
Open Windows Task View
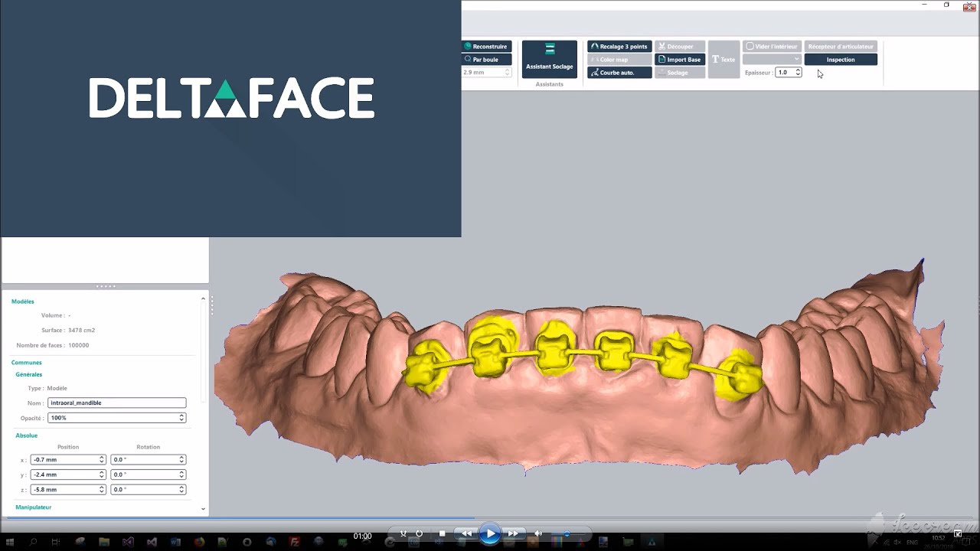(x=56, y=542)
